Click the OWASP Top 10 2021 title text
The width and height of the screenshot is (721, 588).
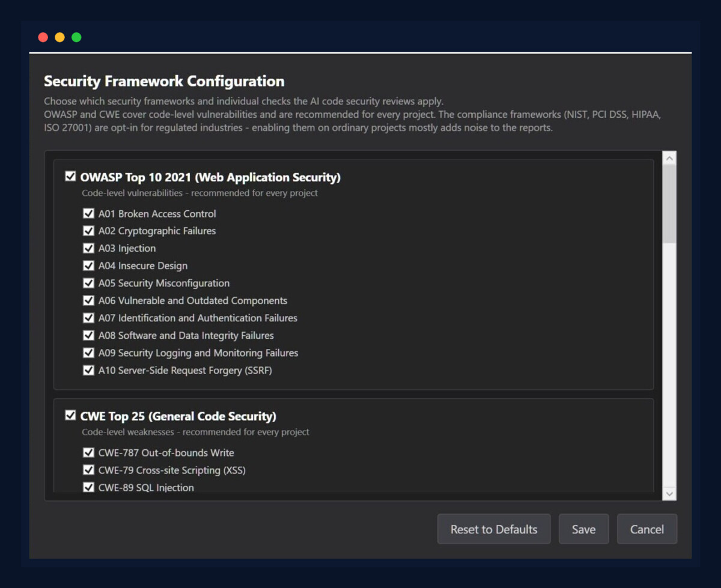tap(210, 177)
